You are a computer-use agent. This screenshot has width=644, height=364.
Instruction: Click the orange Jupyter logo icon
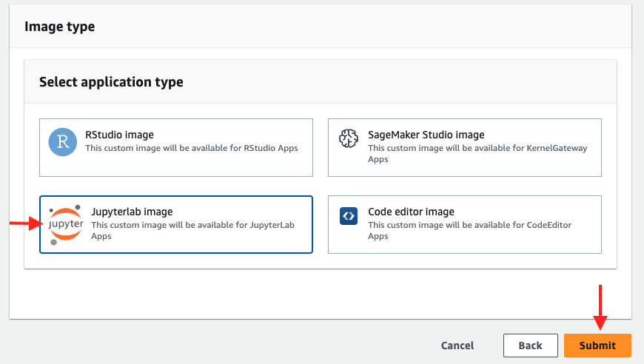coord(66,224)
